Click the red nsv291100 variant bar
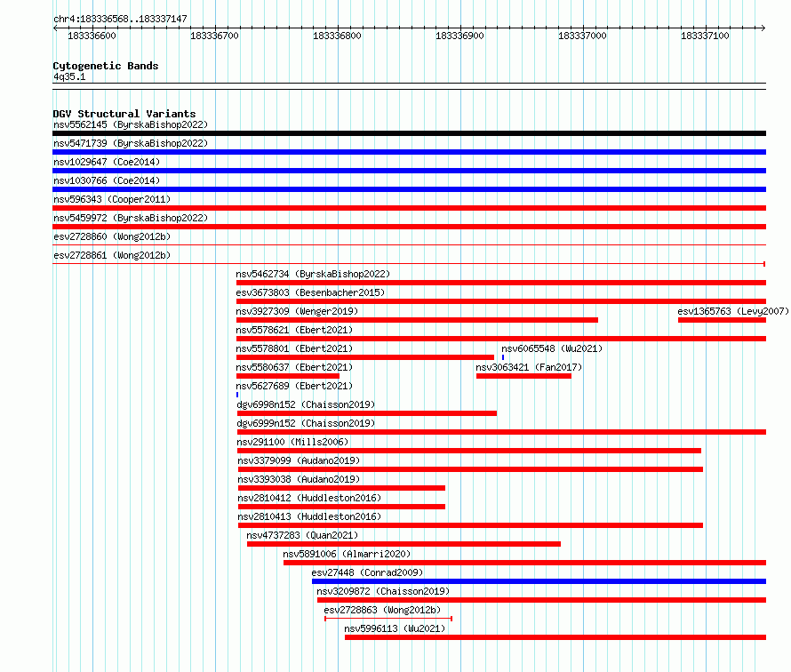 click(469, 451)
